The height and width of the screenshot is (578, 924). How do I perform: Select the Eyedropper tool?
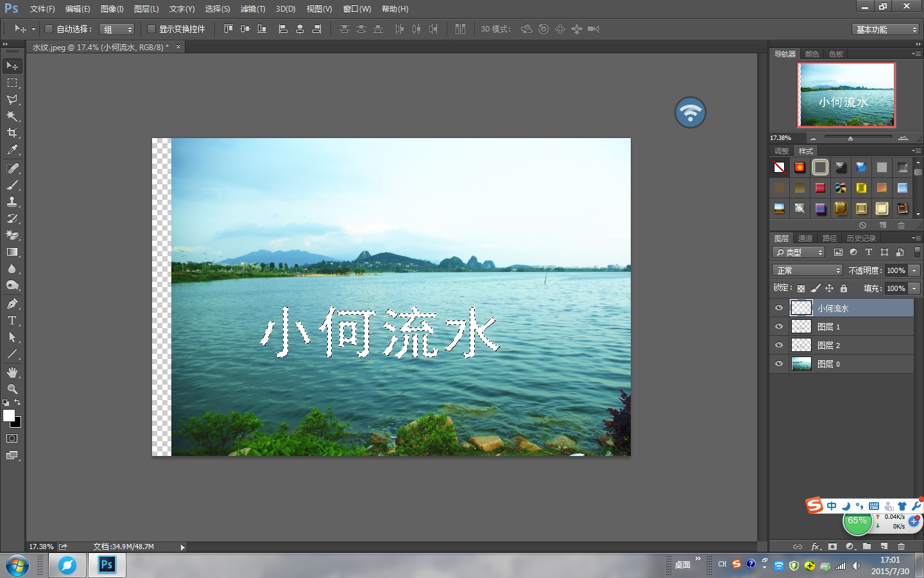point(12,150)
